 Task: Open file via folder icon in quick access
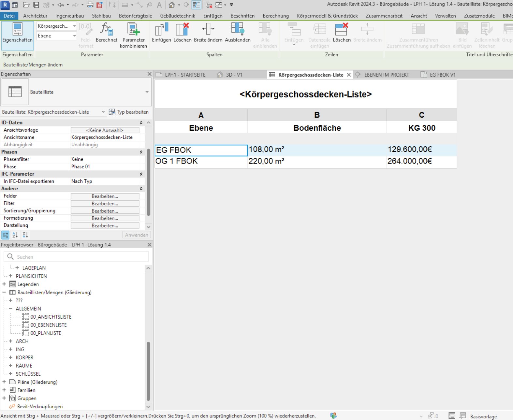click(26, 5)
